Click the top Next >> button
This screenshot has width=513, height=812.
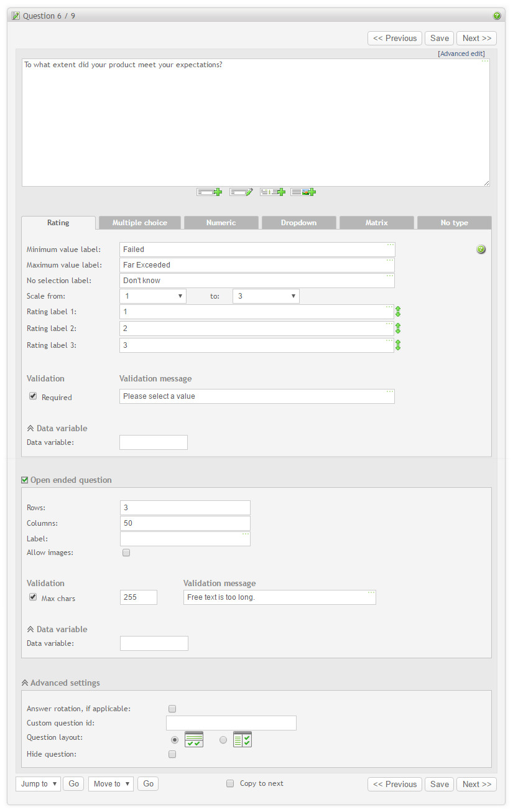click(476, 39)
